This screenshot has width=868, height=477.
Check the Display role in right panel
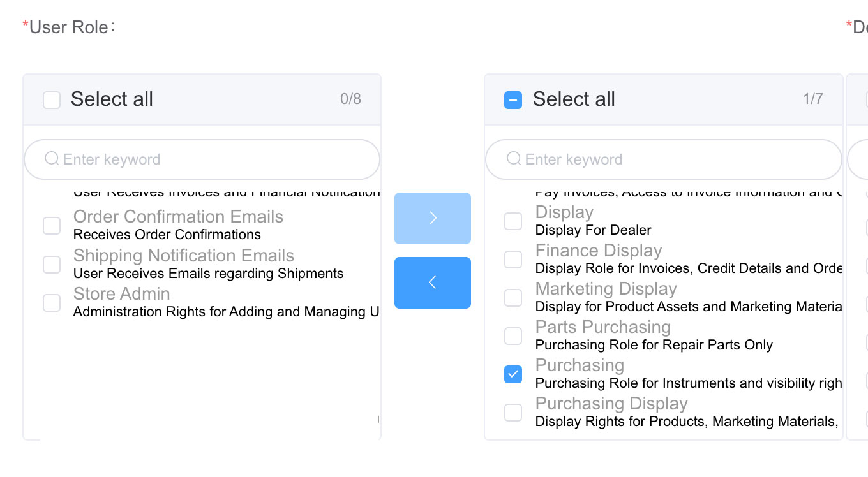click(x=513, y=221)
